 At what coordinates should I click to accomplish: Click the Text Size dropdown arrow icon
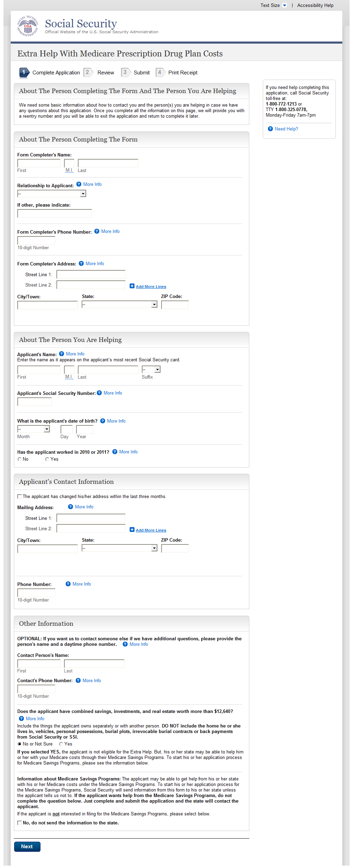[x=285, y=6]
